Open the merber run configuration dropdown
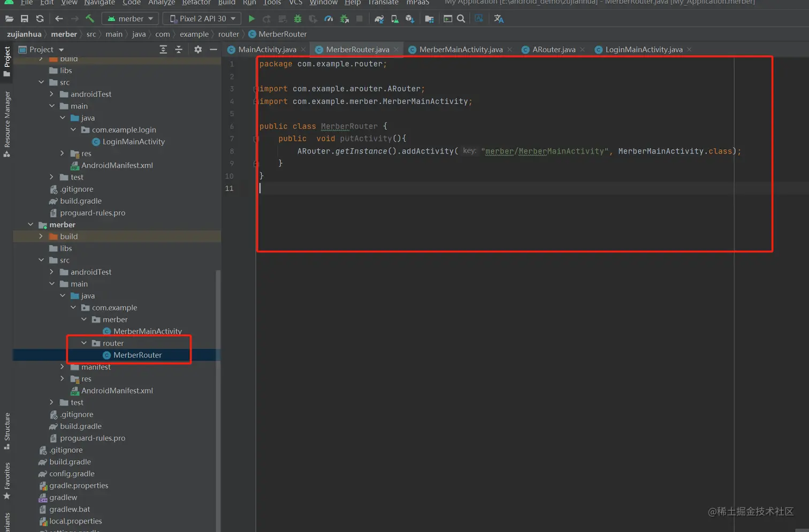The height and width of the screenshot is (532, 809). click(x=131, y=19)
